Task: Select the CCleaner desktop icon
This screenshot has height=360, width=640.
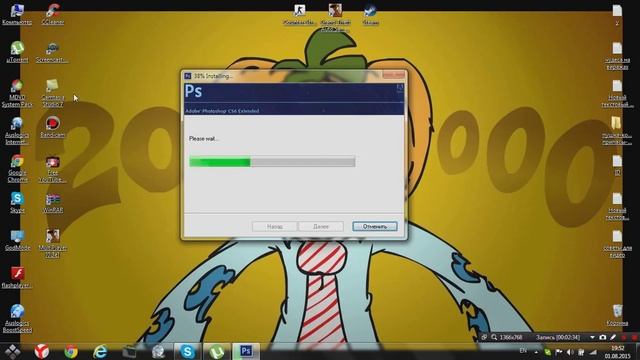Action: point(53,14)
